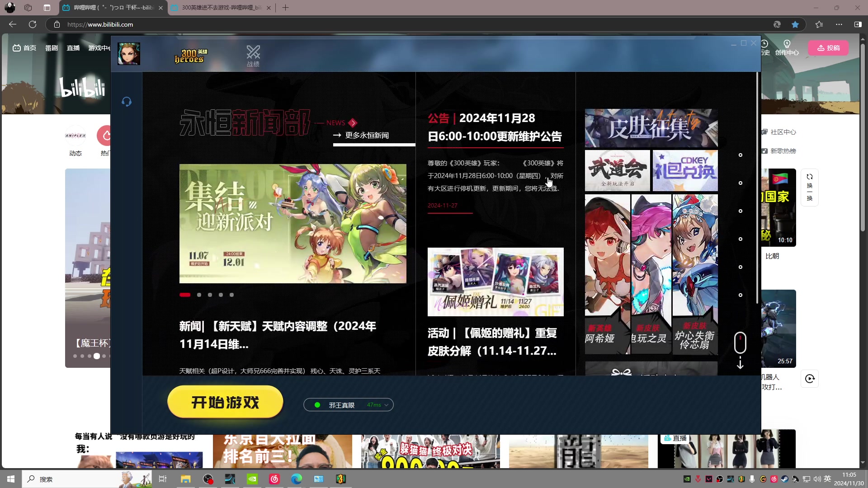Viewport: 868px width, 488px height.
Task: Open the 集结迎新派对 banner image
Action: tap(293, 224)
